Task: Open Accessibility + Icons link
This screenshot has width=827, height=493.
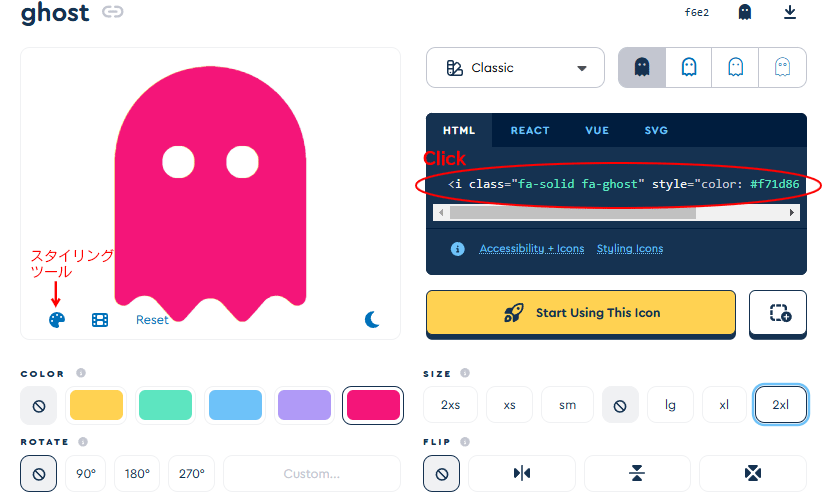Action: 531,248
